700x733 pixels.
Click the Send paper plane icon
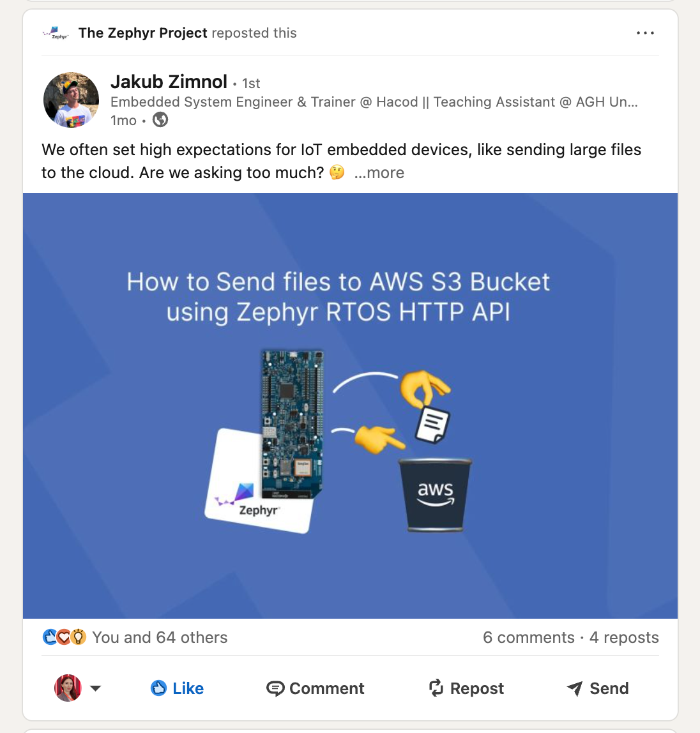(x=575, y=688)
